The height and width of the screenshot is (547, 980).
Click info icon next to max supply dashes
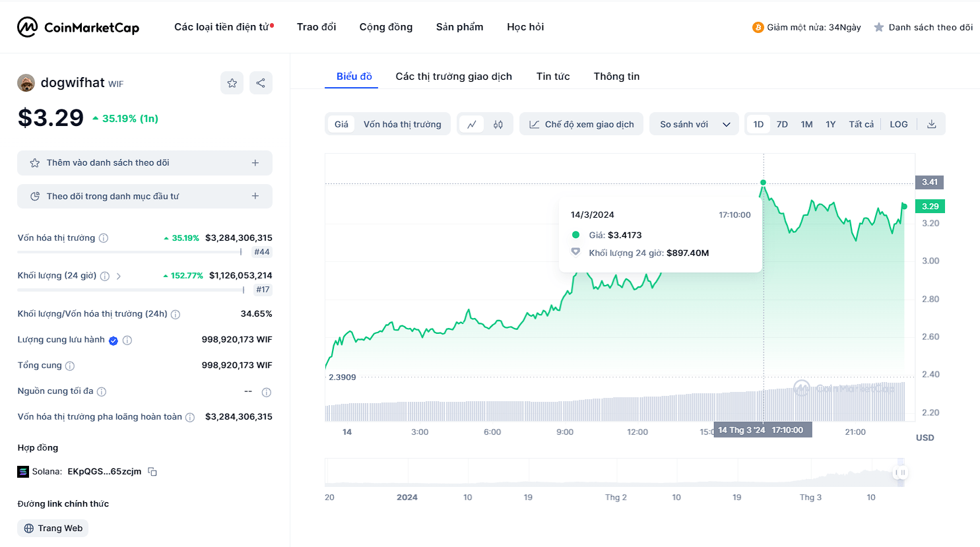point(267,393)
